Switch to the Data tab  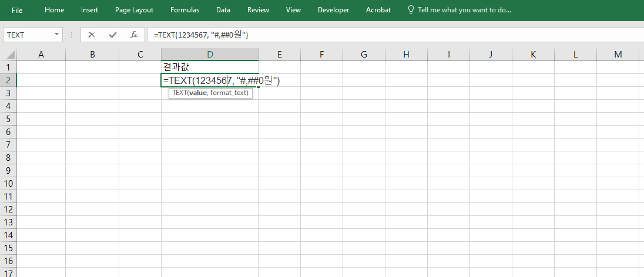[223, 10]
